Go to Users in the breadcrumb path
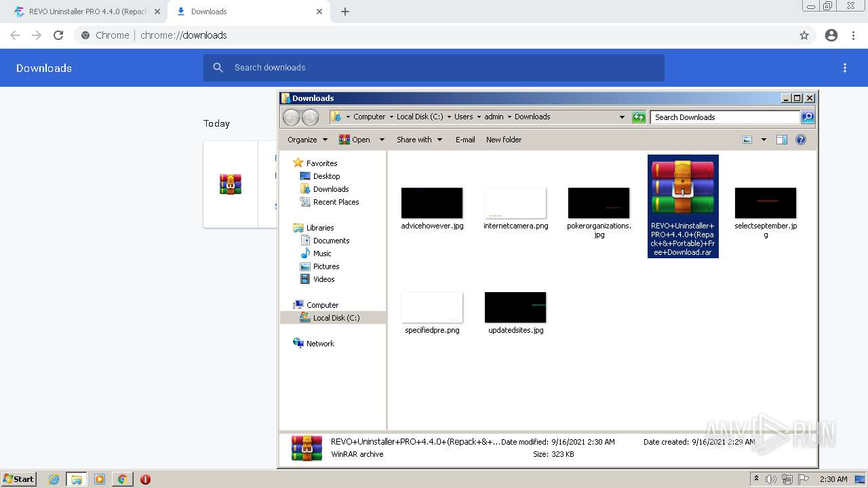Viewport: 868px width, 488px height. 464,117
